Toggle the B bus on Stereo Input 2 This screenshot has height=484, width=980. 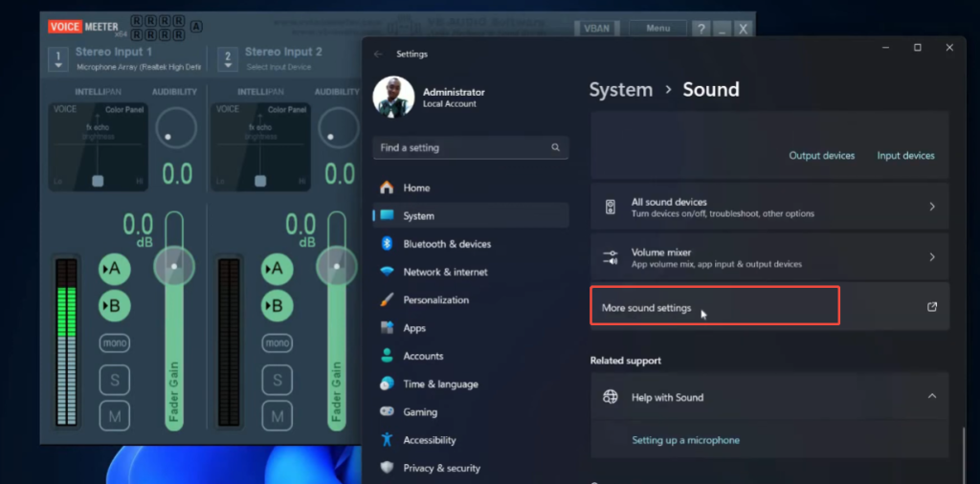(277, 305)
